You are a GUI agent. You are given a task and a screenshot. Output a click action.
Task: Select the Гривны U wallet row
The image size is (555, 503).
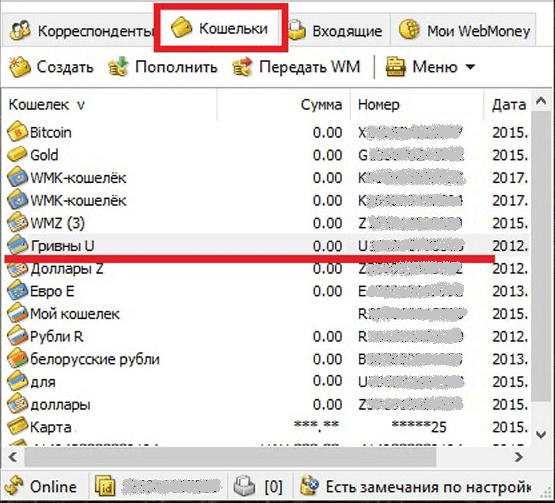click(268, 246)
